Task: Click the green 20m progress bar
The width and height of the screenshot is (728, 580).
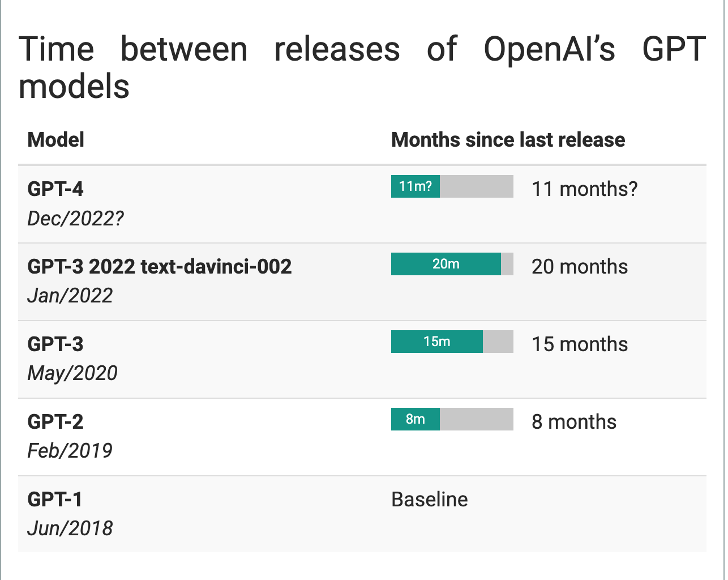Action: pyautogui.click(x=446, y=264)
